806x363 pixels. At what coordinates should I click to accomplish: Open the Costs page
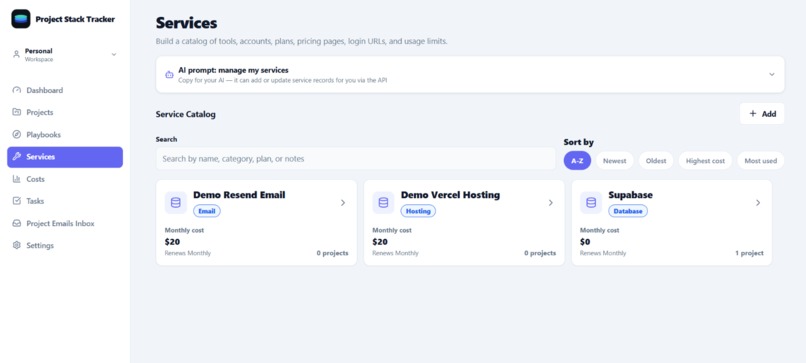pos(65,179)
